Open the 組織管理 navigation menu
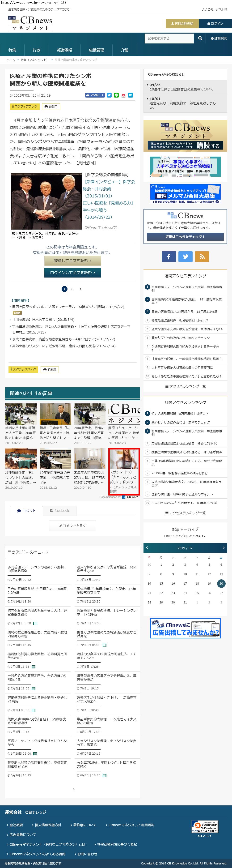Screen dimensions: 232x868 (96, 50)
